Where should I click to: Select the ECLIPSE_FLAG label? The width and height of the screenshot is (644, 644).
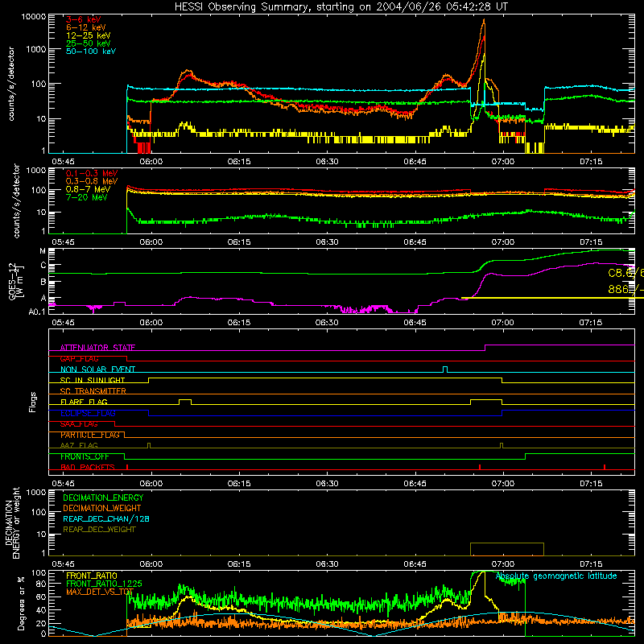tap(88, 413)
